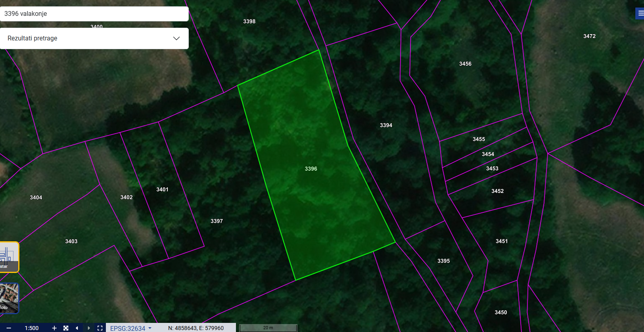
Task: Select parcel label 3452
Action: pyautogui.click(x=498, y=191)
